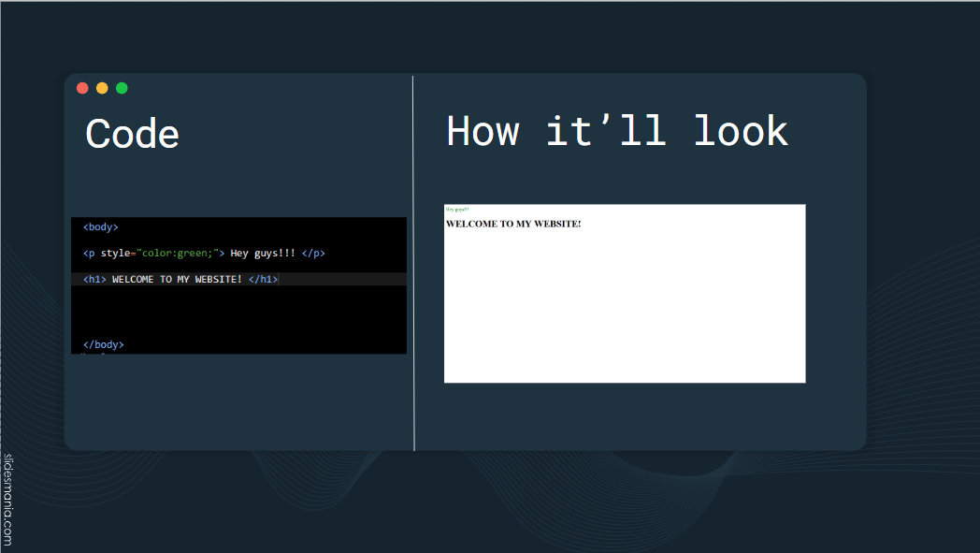
Task: Click the green "Hey guys!!!" preview text
Action: click(457, 210)
